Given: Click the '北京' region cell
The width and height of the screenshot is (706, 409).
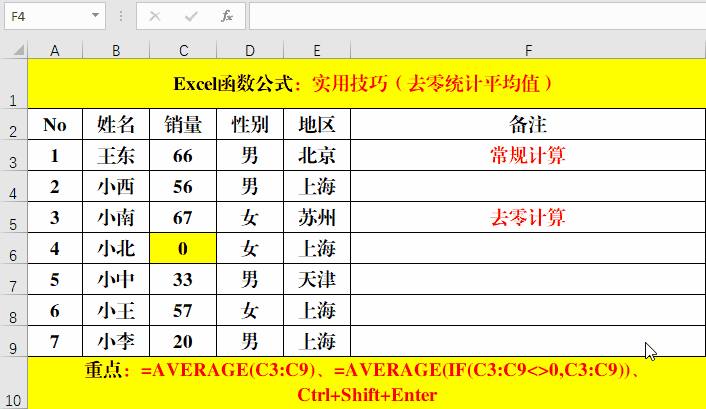Looking at the screenshot, I should pos(317,155).
